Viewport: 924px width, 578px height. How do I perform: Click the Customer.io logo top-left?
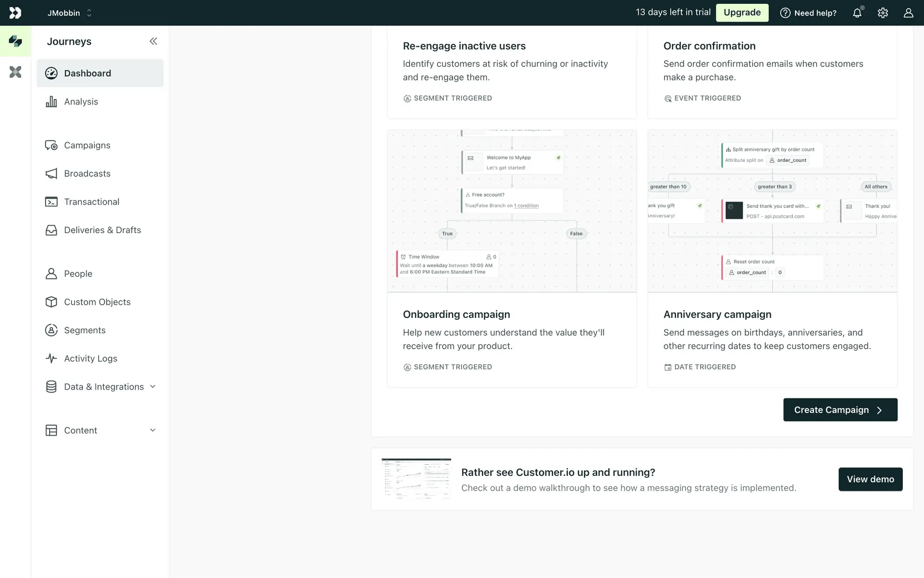pyautogui.click(x=15, y=13)
